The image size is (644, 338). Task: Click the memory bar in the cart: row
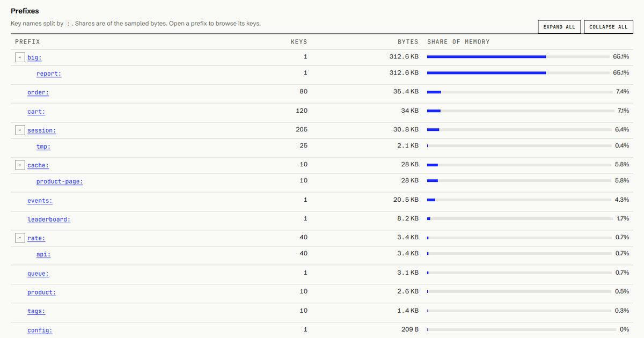(519, 111)
